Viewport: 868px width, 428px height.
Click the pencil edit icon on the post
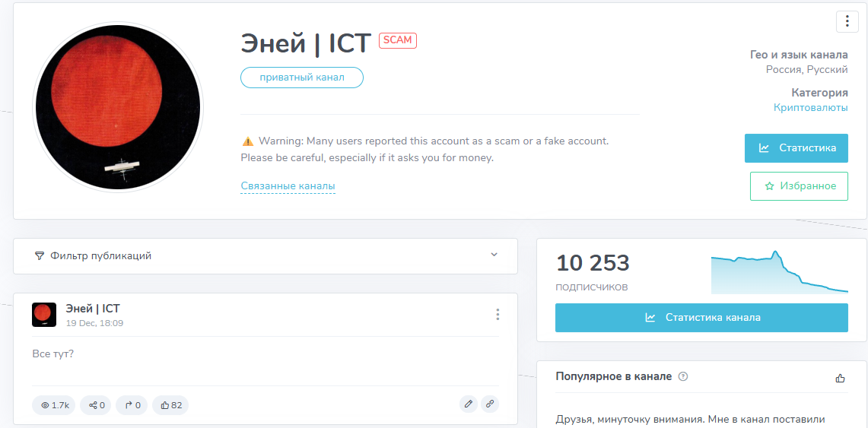[x=469, y=404]
